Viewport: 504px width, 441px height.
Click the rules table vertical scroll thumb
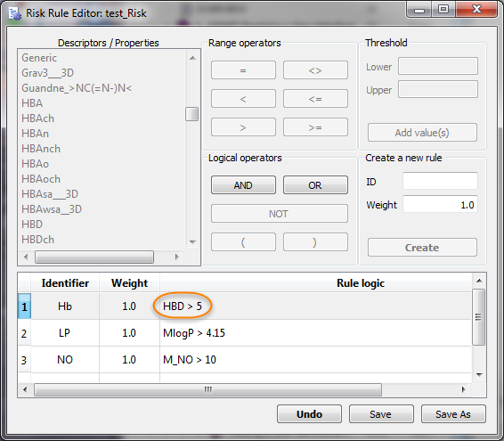coord(478,317)
